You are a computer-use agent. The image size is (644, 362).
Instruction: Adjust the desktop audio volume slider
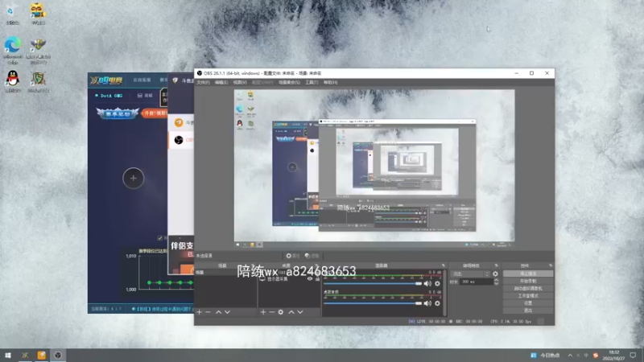coord(373,303)
